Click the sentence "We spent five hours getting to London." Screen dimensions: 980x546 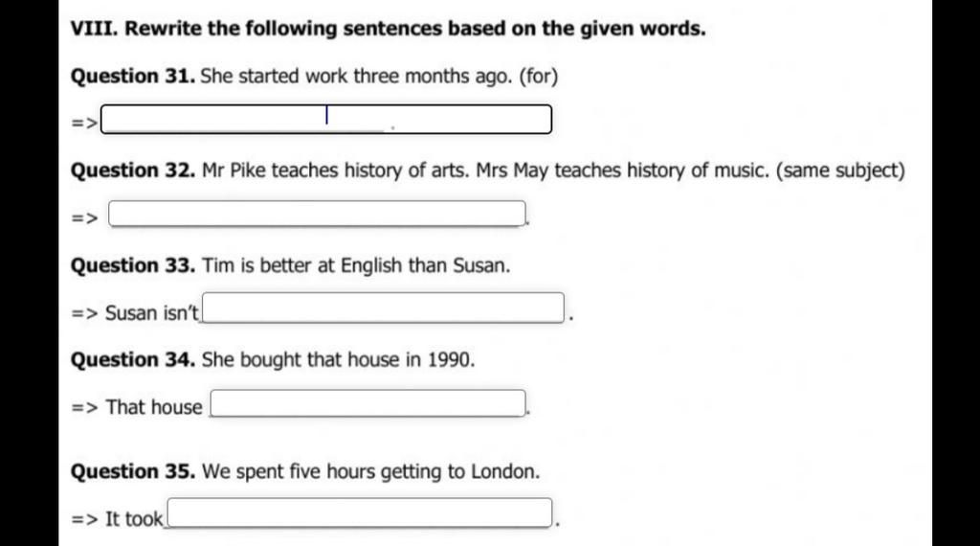click(x=370, y=471)
